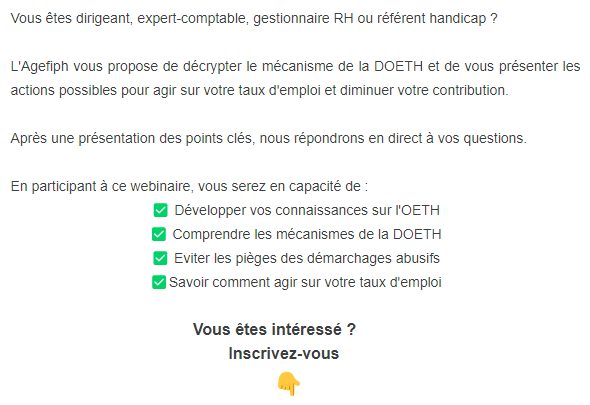Click the words gestionnaire RH
Viewport: 590px width, 405px height.
[303, 19]
